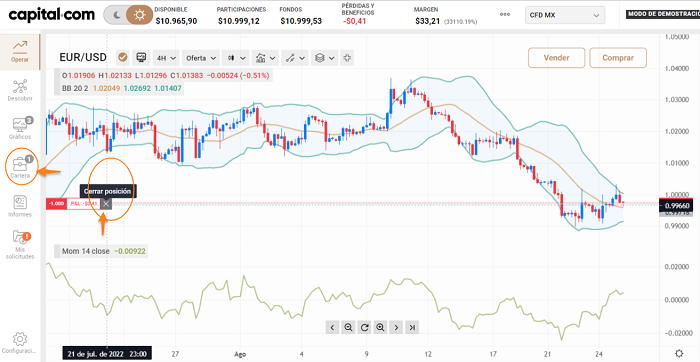Open the Oferta price type dropdown

tap(201, 58)
